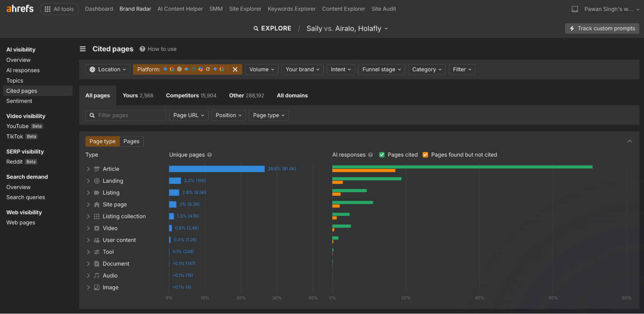This screenshot has width=644, height=314.
Task: Click Track custom prompts button
Action: point(602,28)
